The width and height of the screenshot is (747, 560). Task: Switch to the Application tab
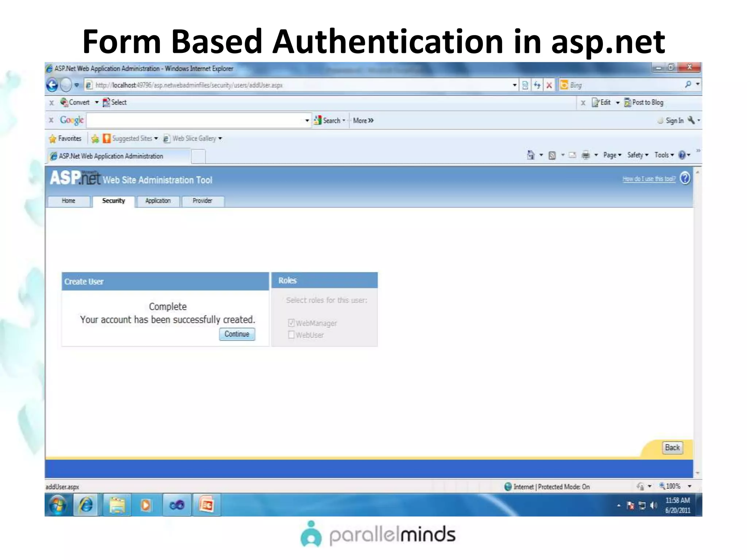point(158,201)
